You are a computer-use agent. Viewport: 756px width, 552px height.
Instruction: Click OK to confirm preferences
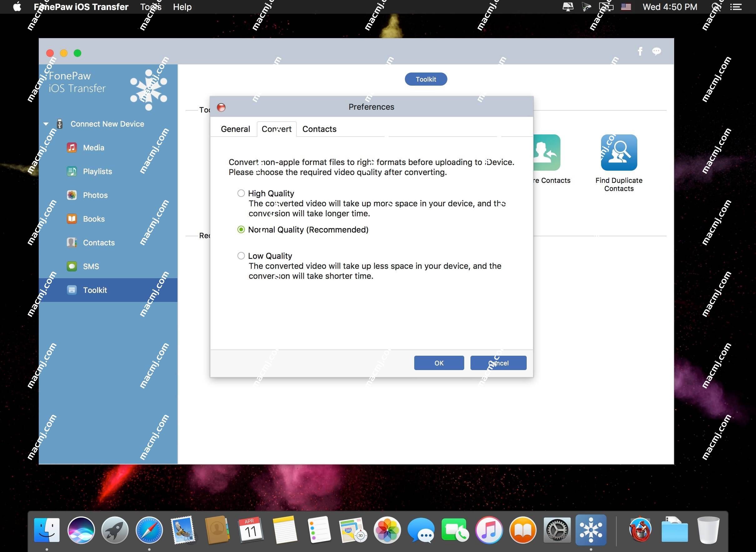(x=439, y=363)
